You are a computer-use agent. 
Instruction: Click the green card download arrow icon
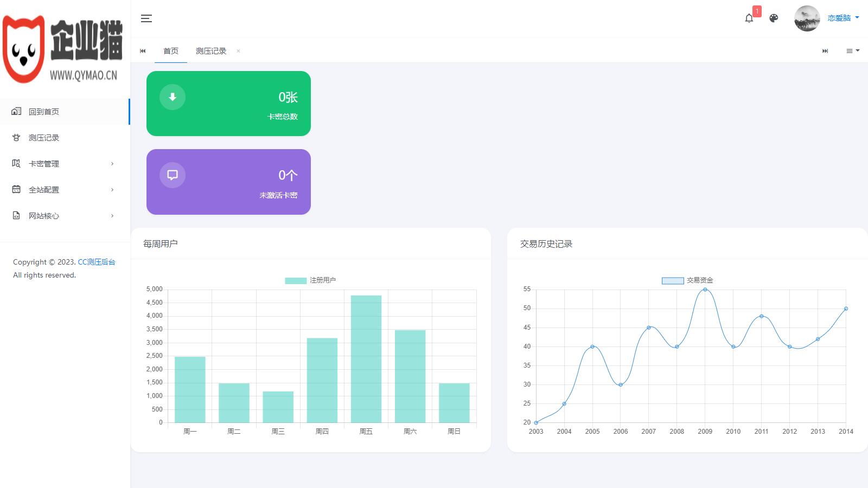point(173,97)
